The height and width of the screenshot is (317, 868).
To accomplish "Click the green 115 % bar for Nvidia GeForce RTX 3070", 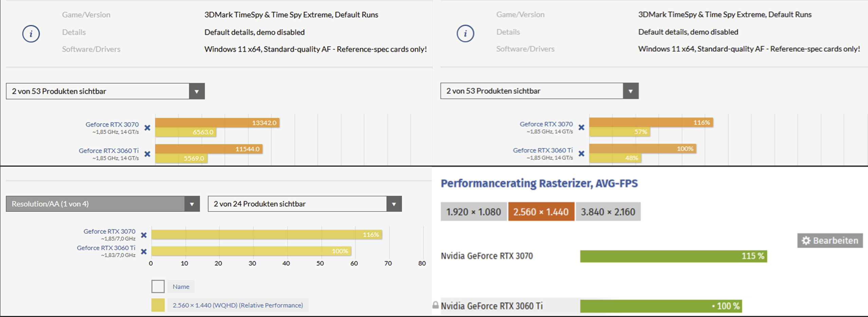I will [673, 256].
